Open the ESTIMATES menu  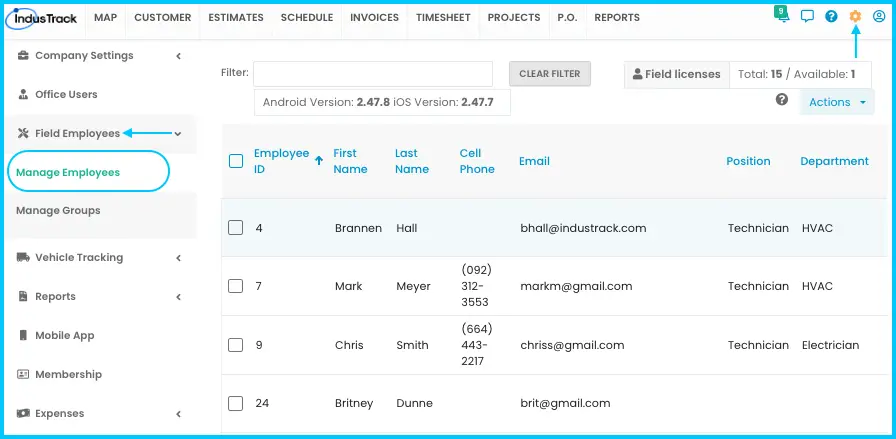click(236, 18)
